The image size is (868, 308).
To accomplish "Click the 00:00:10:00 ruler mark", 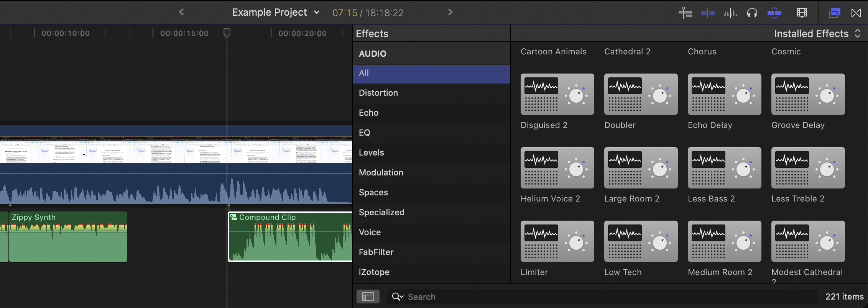I will 66,34.
